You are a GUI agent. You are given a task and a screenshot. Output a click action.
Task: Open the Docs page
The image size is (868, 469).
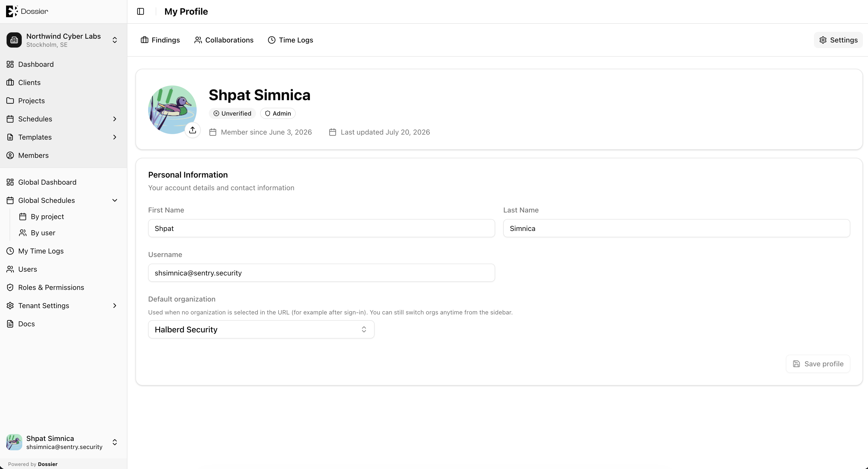63,324
